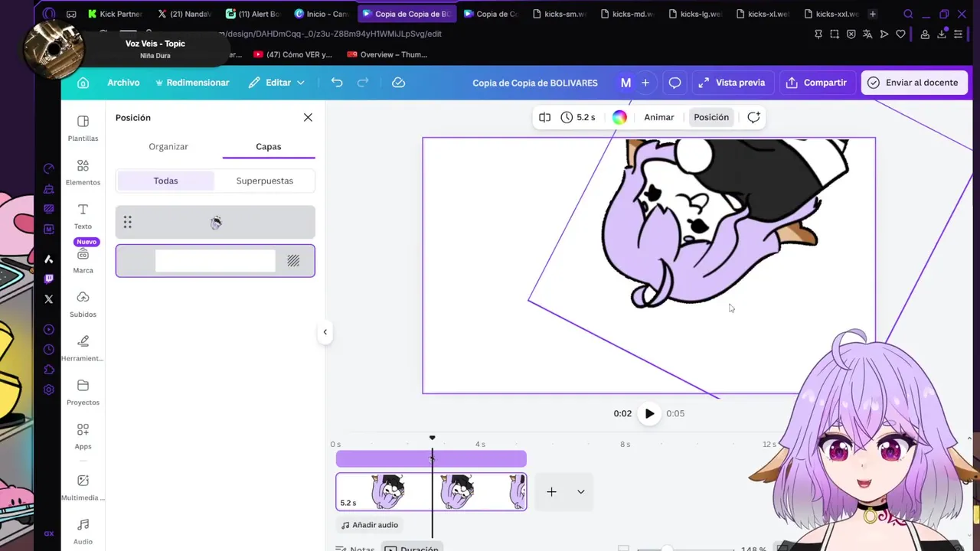The image size is (980, 551).
Task: Play the video timeline
Action: coord(649,413)
